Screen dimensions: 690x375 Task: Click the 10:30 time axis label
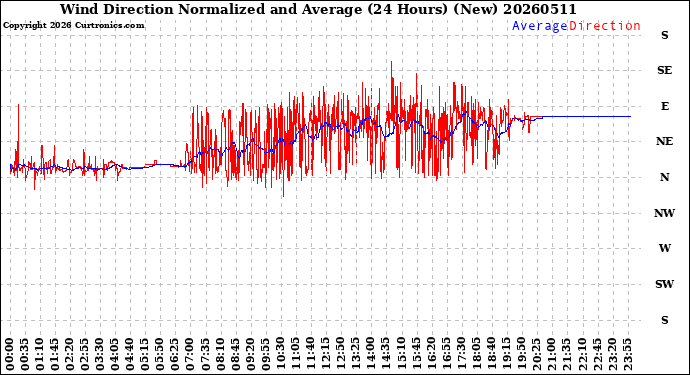point(280,354)
